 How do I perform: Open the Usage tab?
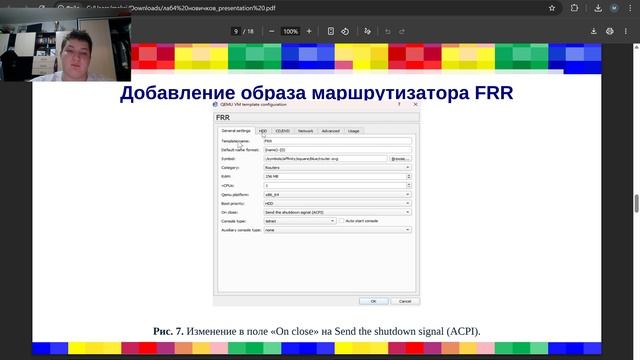353,131
